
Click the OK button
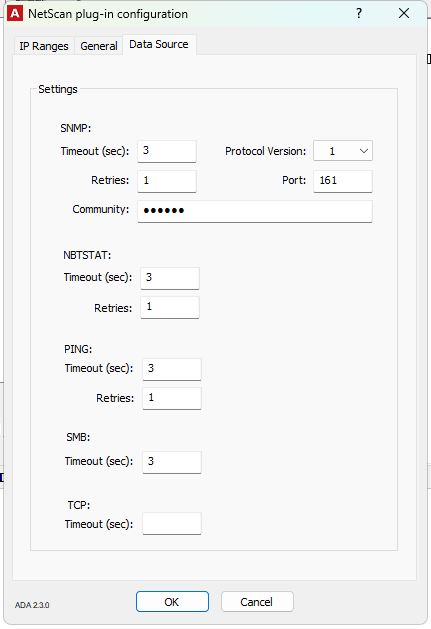[172, 601]
